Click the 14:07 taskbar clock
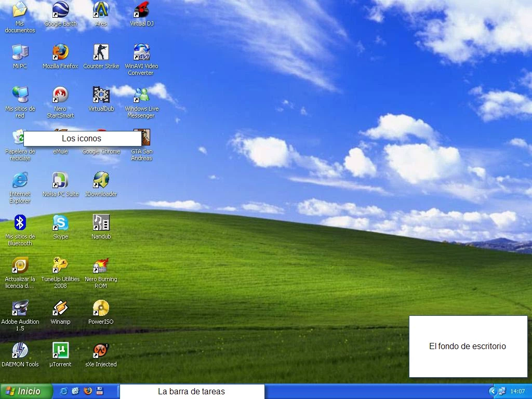This screenshot has height=399, width=532. click(517, 392)
